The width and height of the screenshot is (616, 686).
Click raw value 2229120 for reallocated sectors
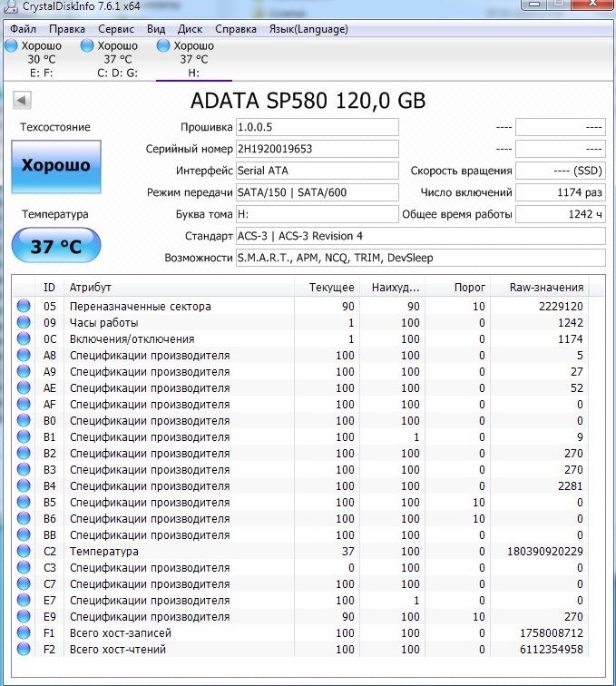pos(561,307)
